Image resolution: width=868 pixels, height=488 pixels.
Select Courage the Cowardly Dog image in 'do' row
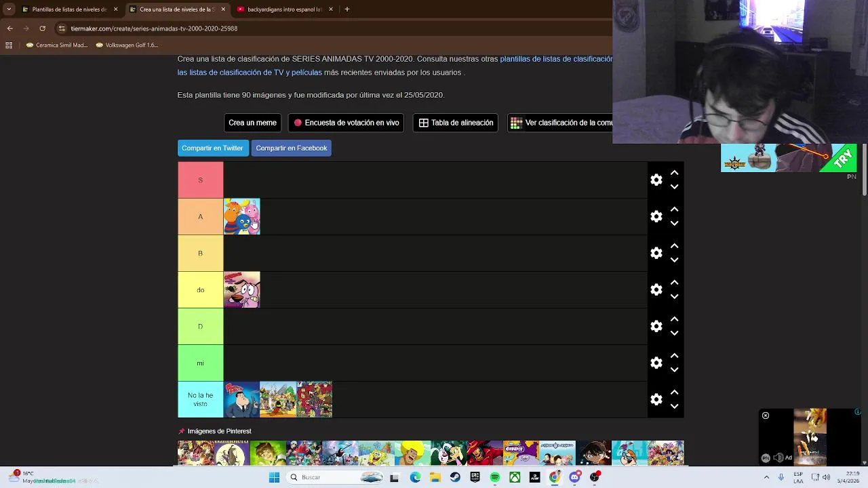point(242,289)
